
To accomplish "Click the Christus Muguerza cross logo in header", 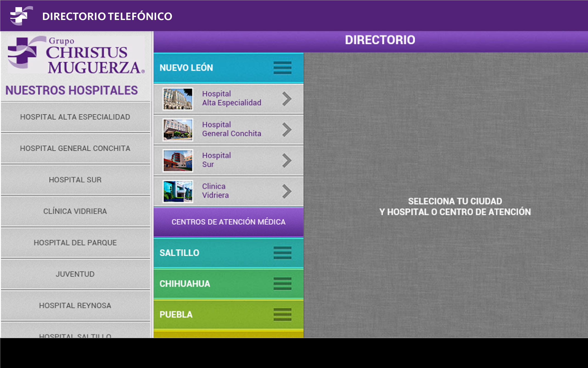I will [x=21, y=16].
